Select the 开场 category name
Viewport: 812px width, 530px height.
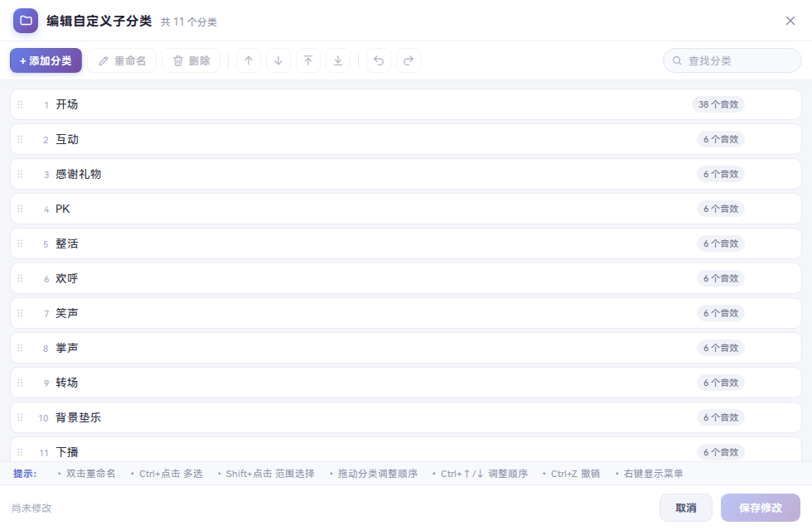[x=67, y=104]
